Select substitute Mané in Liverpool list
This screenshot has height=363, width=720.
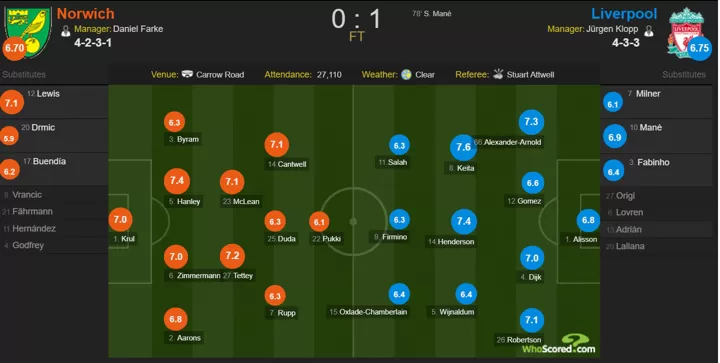656,136
